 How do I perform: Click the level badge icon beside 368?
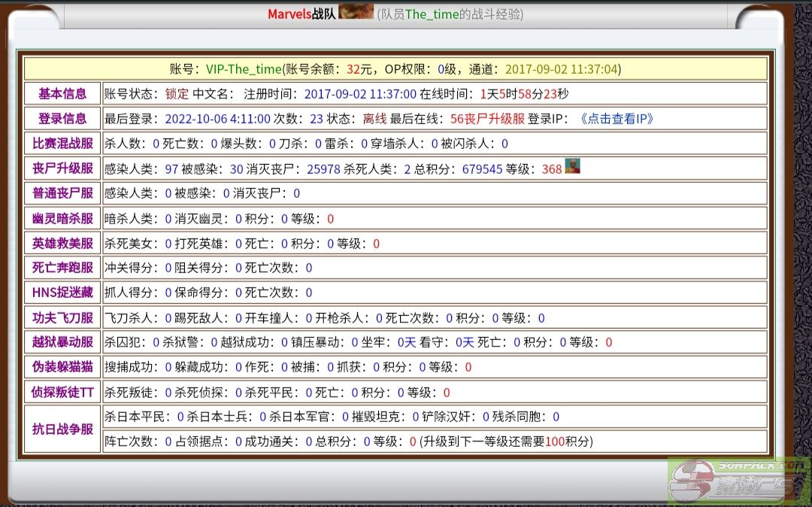[573, 167]
